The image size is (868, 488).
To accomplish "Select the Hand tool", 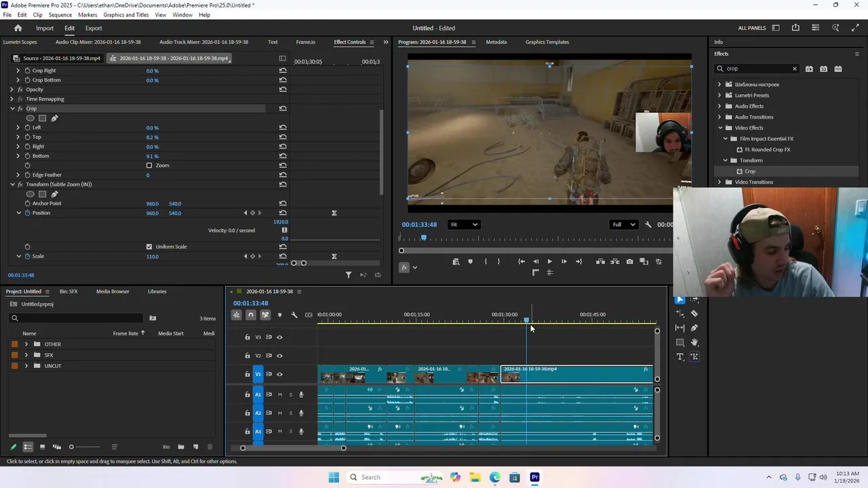I will point(694,342).
